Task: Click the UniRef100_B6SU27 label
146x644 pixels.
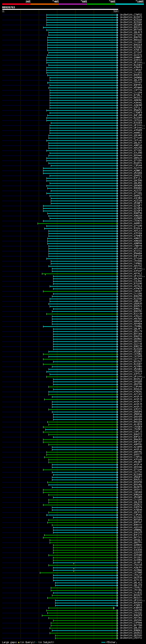Action: (x=131, y=98)
